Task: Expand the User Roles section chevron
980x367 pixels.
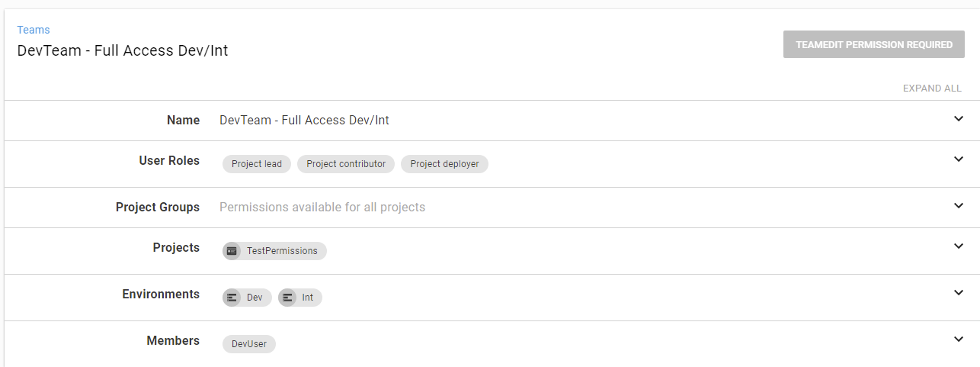Action: click(959, 159)
